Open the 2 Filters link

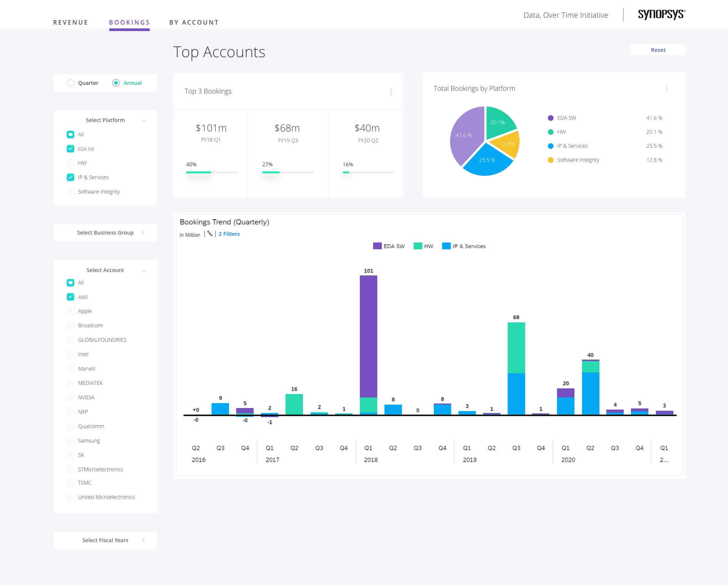pos(229,234)
